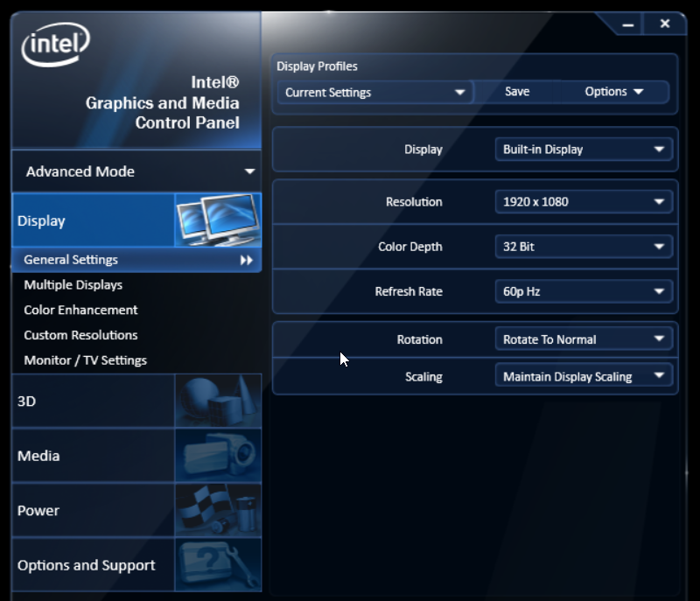Screen dimensions: 700x601
Task: Open Monitor / TV Settings
Action: 85,360
